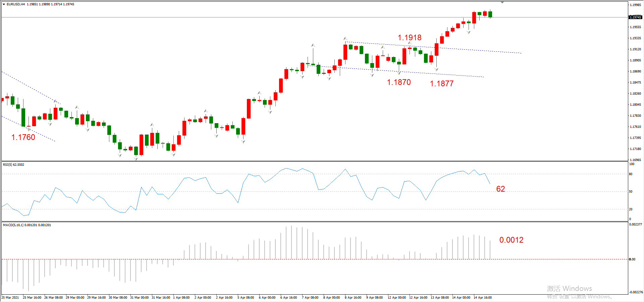Select the 1.1760 red text label
The image size is (644, 302).
[23, 137]
